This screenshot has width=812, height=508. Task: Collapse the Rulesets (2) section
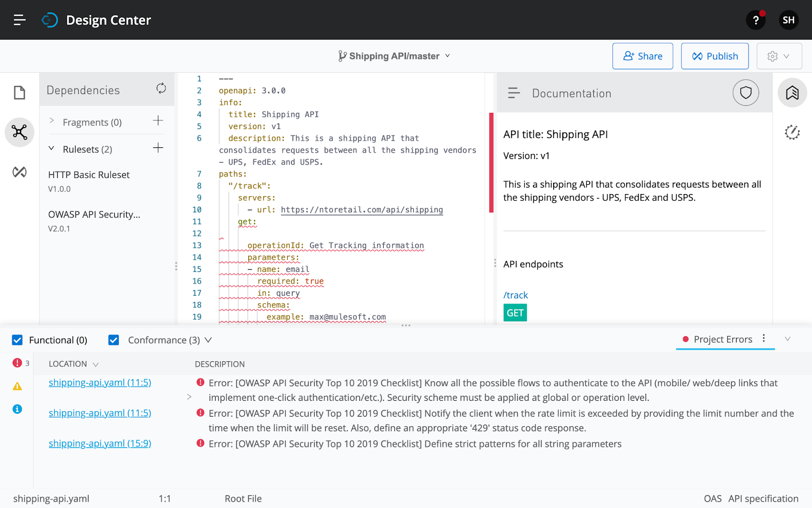(51, 148)
